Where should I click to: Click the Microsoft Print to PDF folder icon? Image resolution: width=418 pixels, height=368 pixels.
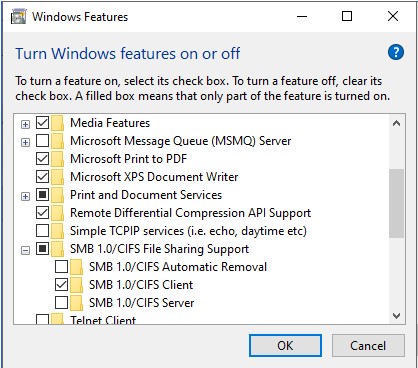[57, 159]
